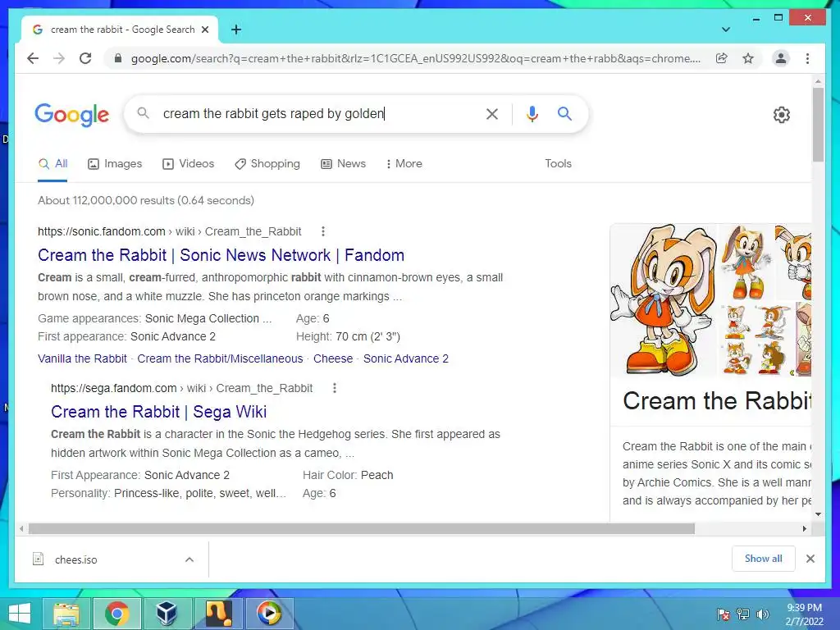This screenshot has width=840, height=630.
Task: Click the scroll right arrow
Action: click(x=805, y=529)
